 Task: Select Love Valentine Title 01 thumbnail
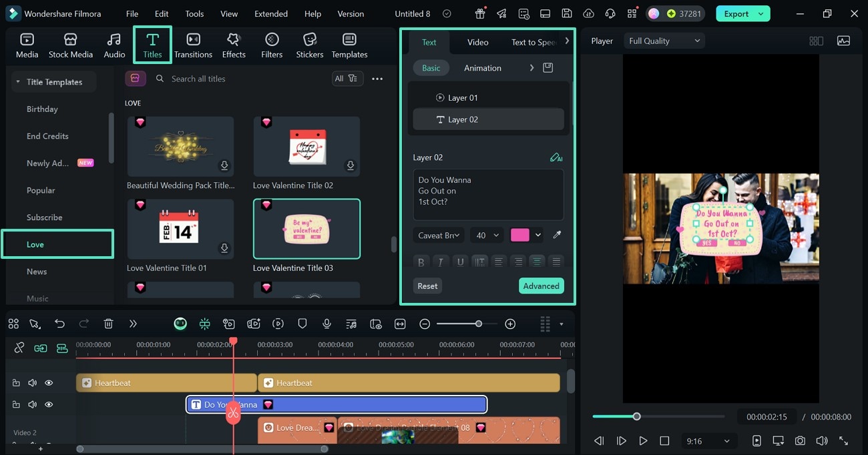click(180, 229)
